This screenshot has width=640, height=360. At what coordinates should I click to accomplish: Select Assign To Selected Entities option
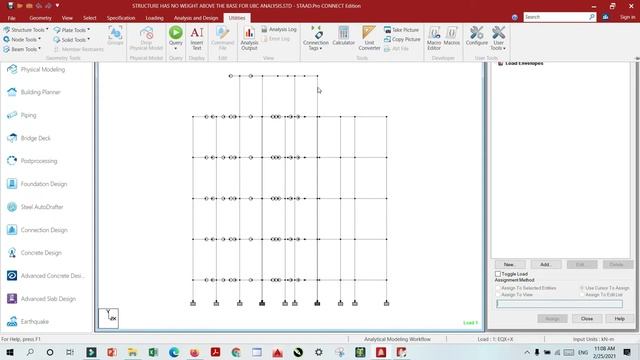(x=498, y=288)
